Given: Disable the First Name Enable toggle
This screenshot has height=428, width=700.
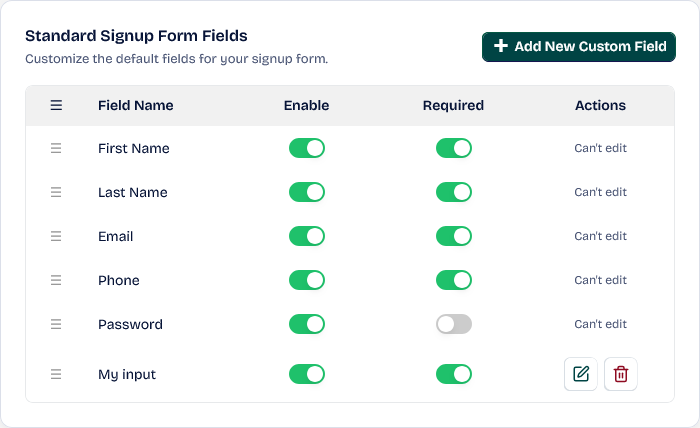Looking at the screenshot, I should click(x=307, y=148).
